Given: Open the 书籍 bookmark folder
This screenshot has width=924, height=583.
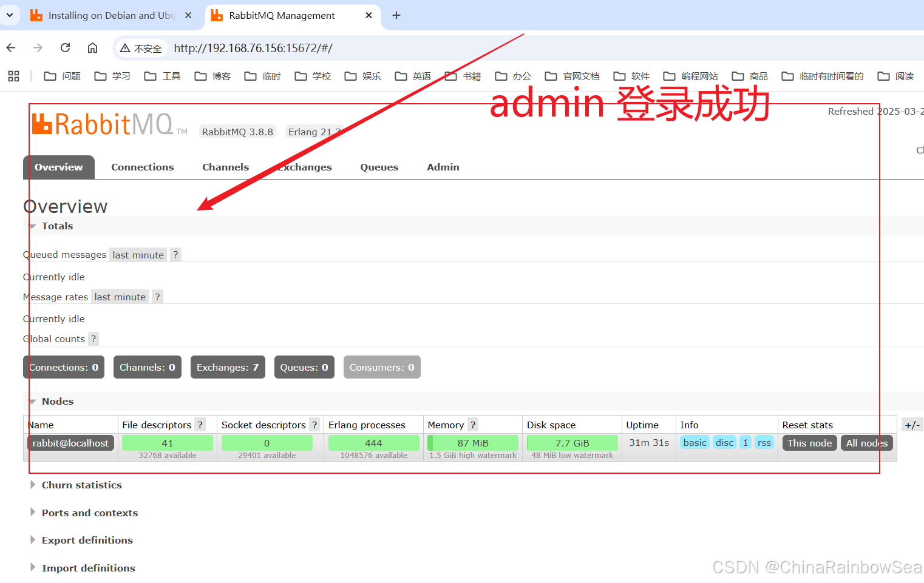Looking at the screenshot, I should [463, 76].
